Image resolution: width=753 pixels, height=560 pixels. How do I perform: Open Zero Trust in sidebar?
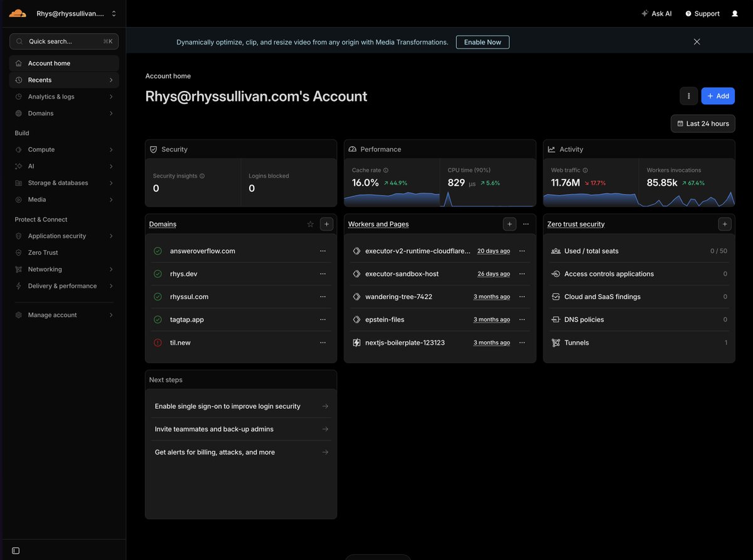64,253
